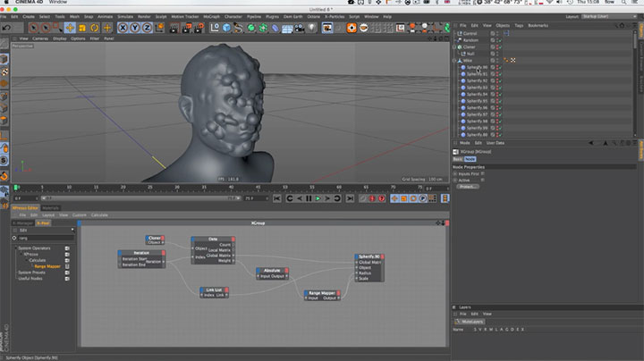644x361 pixels.
Task: Toggle Inputs First checkbox
Action: click(x=483, y=174)
